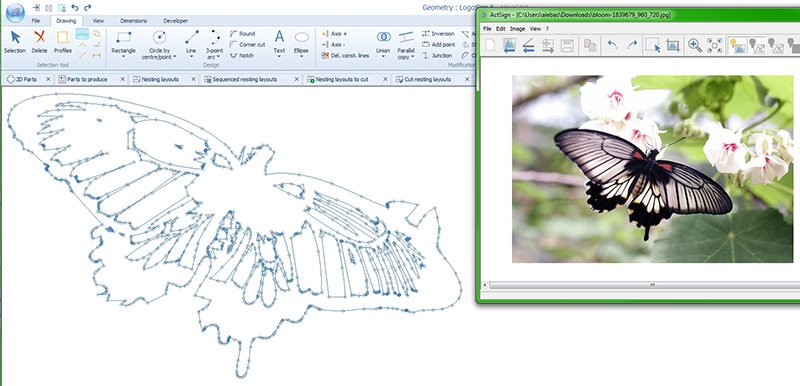Toggle the lit lightbulb image view mode

[737, 45]
